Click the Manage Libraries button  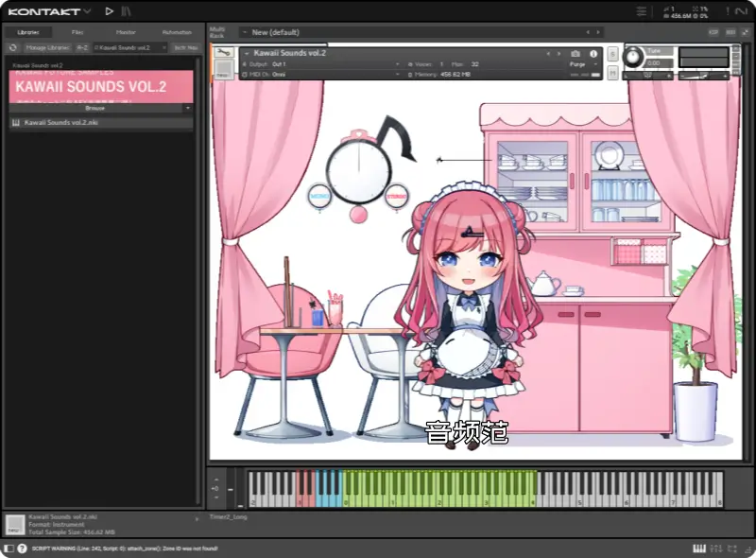(46, 47)
